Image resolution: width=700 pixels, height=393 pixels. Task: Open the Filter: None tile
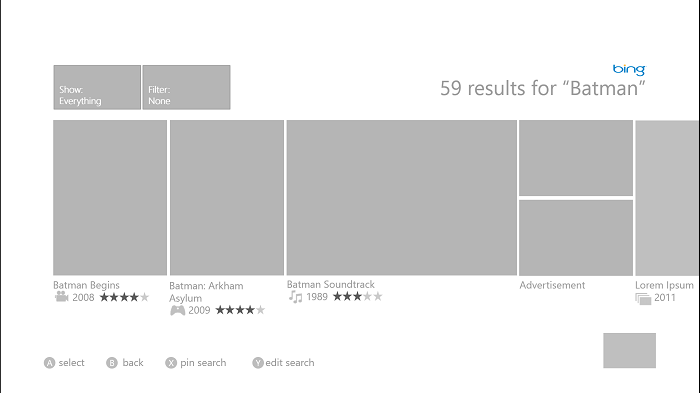187,88
